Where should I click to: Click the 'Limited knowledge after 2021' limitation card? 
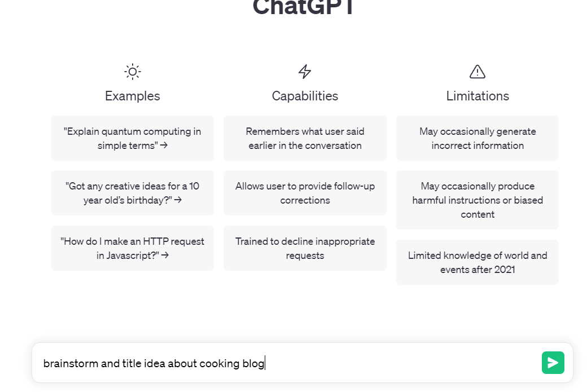pos(477,262)
